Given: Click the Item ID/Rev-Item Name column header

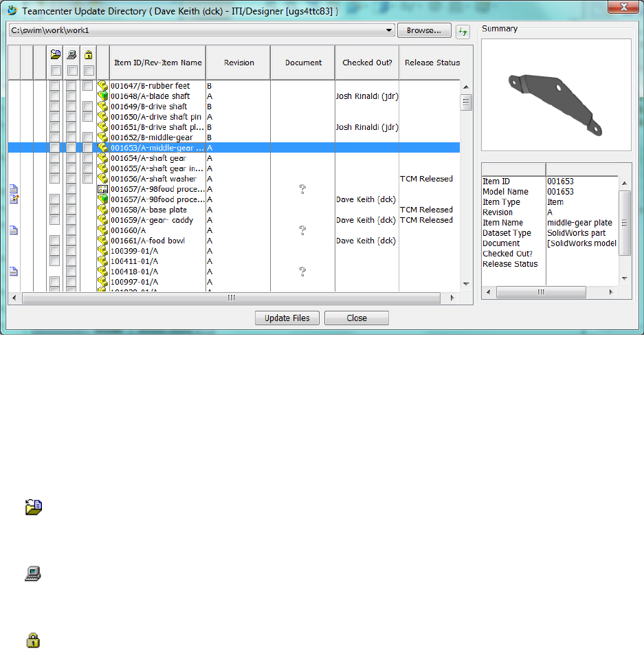Looking at the screenshot, I should [157, 63].
